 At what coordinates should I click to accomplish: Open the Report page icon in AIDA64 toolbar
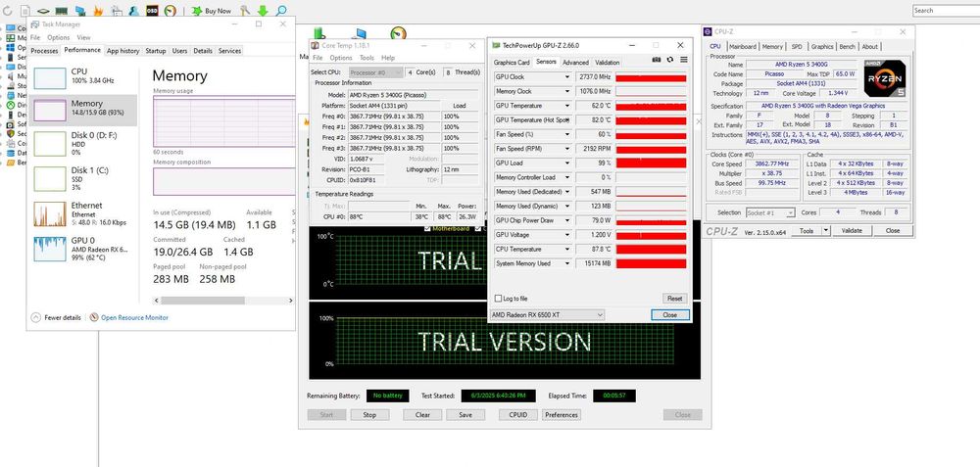25,11
